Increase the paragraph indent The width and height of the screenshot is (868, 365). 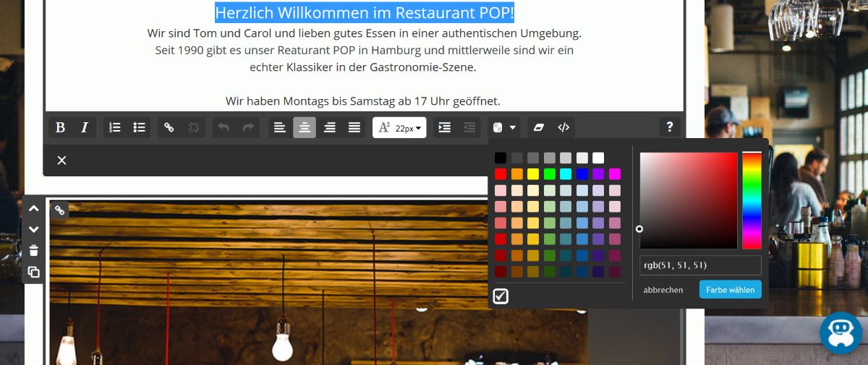pyautogui.click(x=445, y=128)
